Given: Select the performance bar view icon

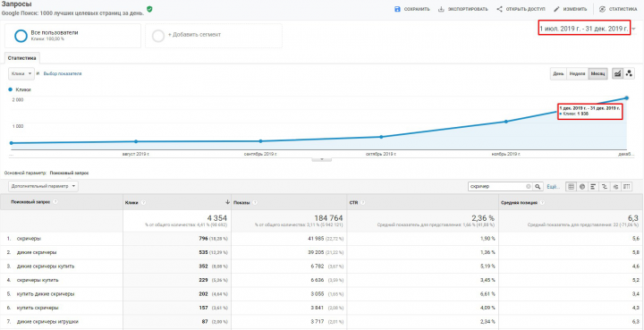Looking at the screenshot, I should coord(593,186).
